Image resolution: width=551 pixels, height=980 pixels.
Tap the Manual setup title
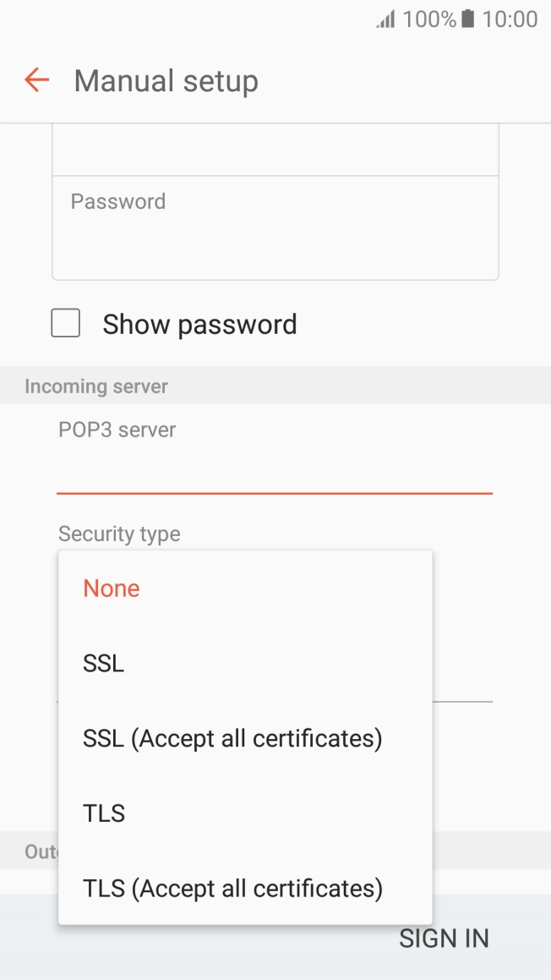coord(166,81)
